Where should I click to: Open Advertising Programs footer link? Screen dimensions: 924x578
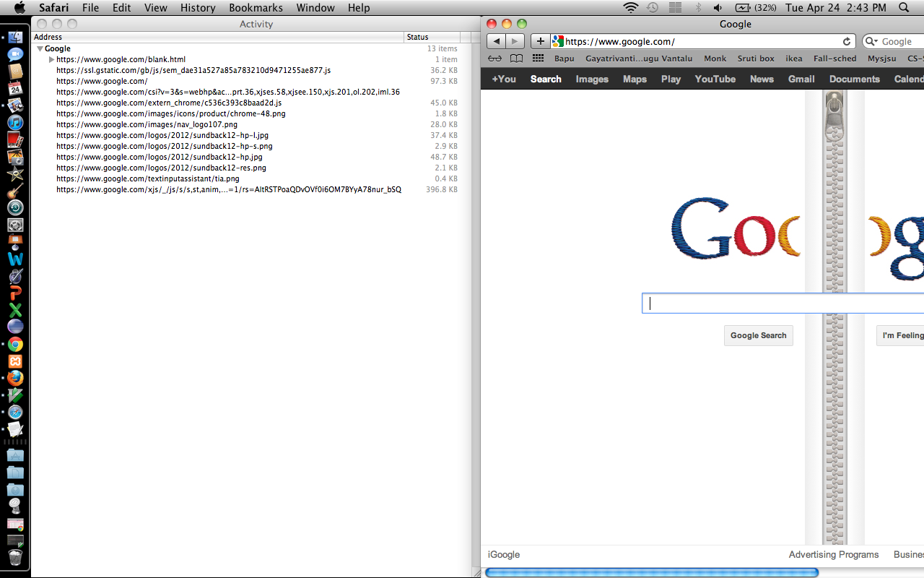pos(834,555)
